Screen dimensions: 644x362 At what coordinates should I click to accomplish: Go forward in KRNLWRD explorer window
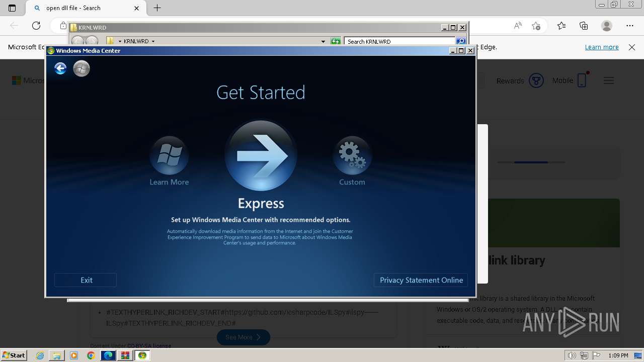tap(92, 41)
